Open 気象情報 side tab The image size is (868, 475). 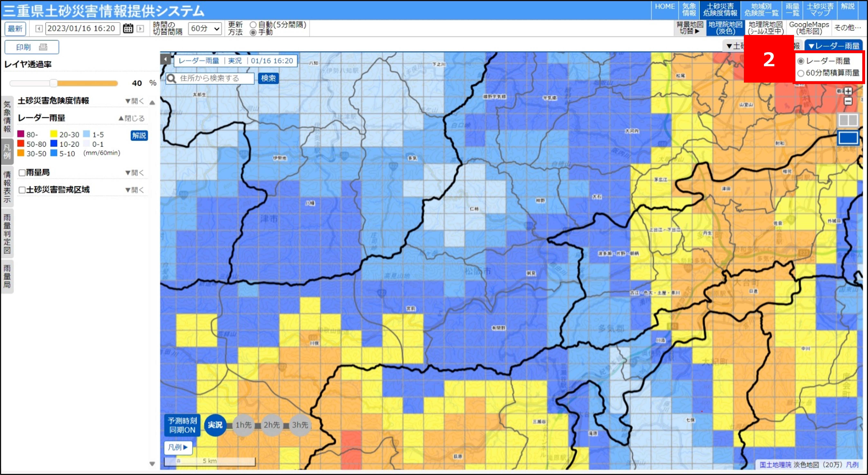point(7,117)
